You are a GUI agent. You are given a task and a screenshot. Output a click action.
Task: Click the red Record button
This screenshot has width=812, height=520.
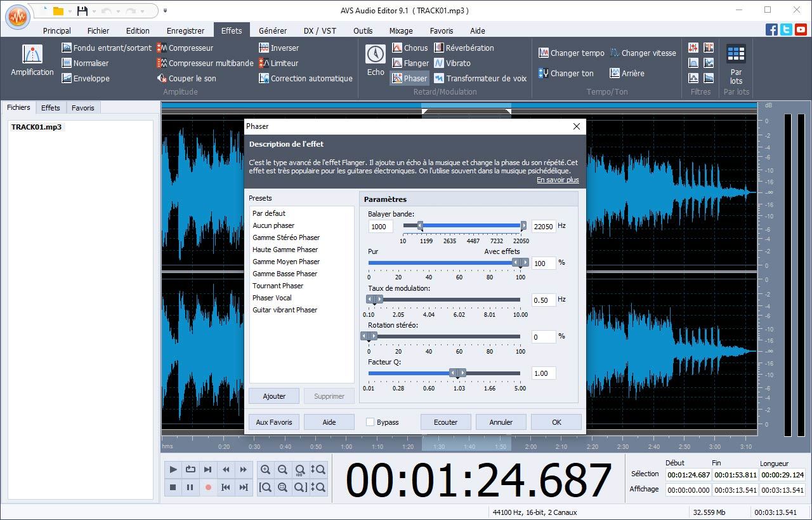point(207,488)
